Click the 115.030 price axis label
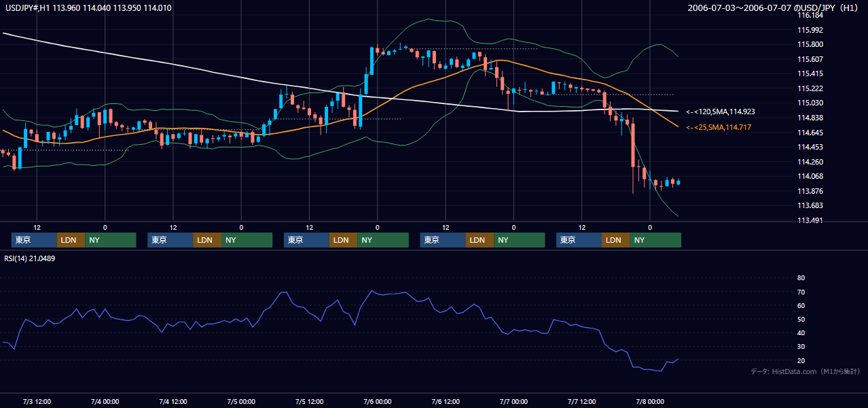Viewport: 868px width, 408px height. pos(810,103)
